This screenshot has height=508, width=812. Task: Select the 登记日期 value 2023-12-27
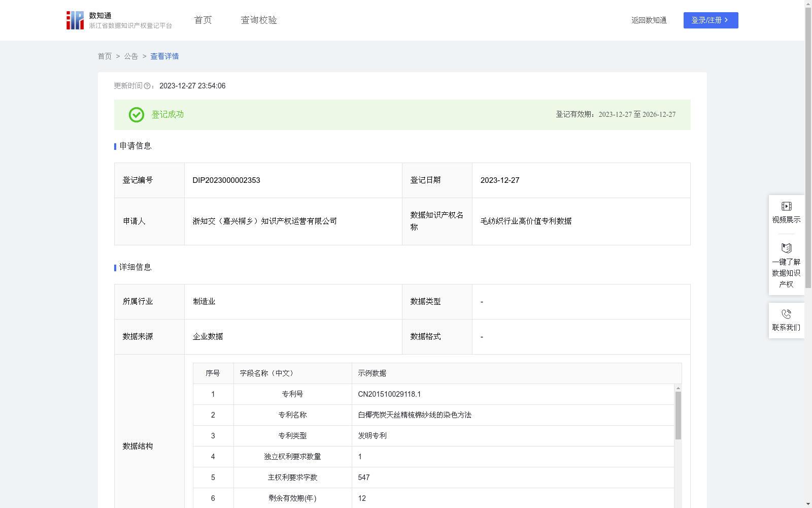click(500, 180)
